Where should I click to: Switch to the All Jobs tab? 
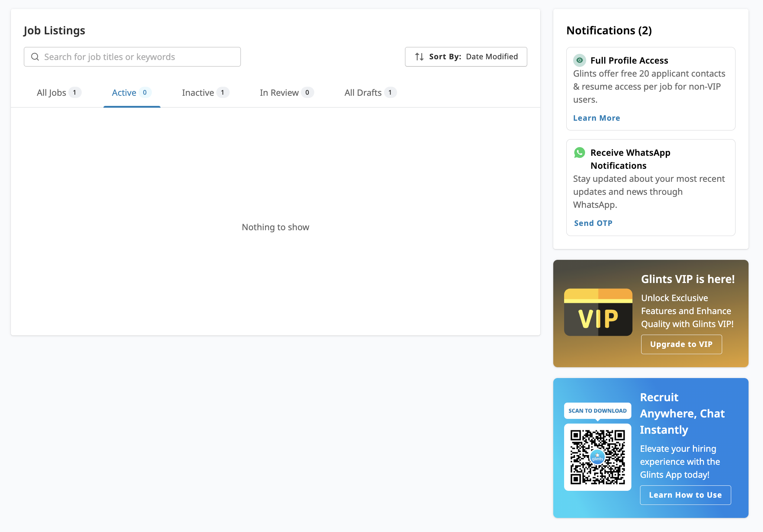pos(59,93)
